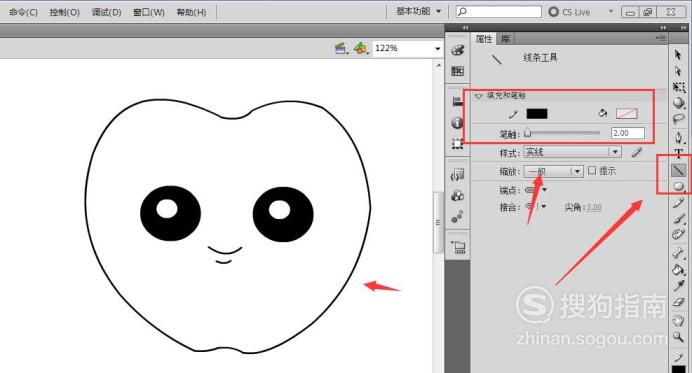The width and height of the screenshot is (692, 373).
Task: Open the properties panel options menu
Action: tap(660, 38)
